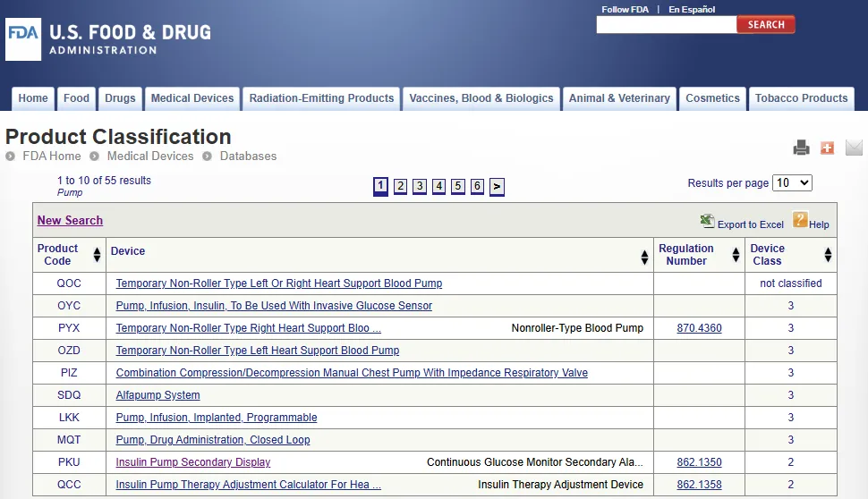Open the Cosmetics tab
The height and width of the screenshot is (499, 868).
pos(712,98)
